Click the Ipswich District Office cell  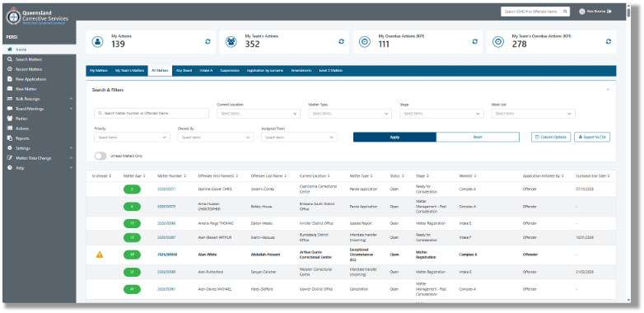316,289
